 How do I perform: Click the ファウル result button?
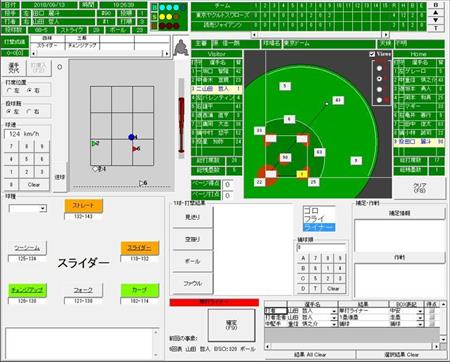point(192,283)
